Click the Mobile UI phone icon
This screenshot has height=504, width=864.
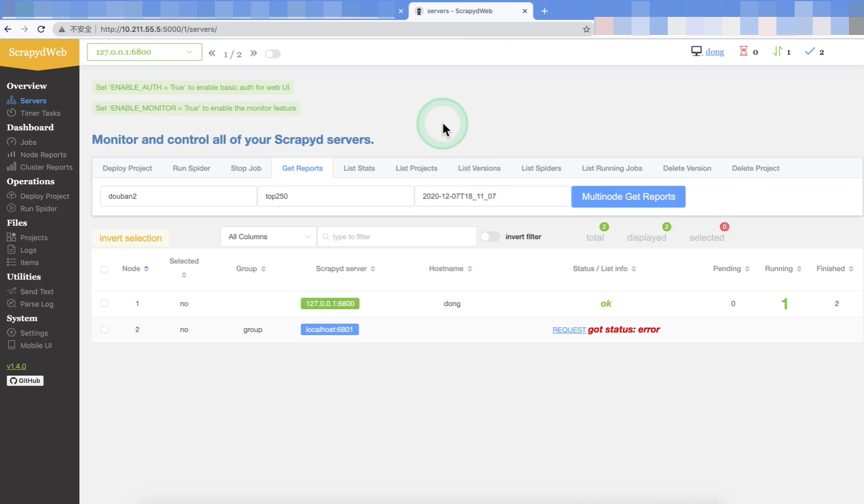tap(11, 345)
